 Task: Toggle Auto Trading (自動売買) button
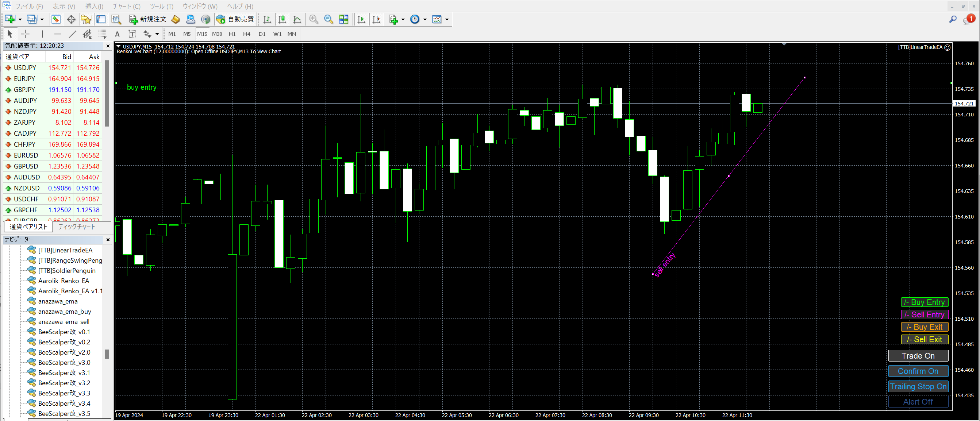click(x=235, y=19)
